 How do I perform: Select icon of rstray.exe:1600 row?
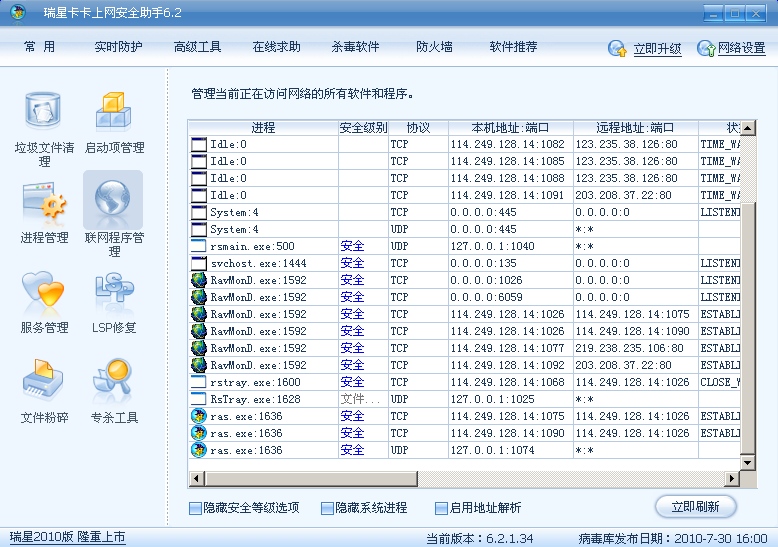pos(198,382)
